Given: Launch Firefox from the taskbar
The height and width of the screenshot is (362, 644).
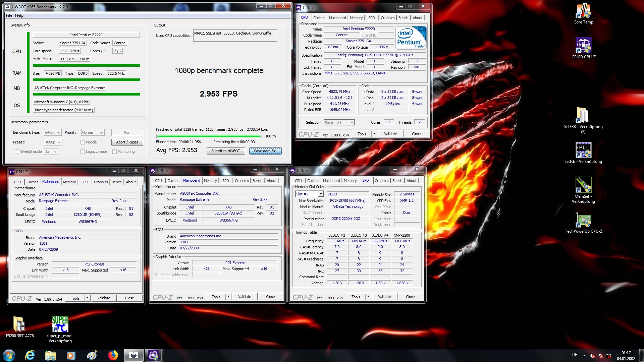Looking at the screenshot, I should coord(113,355).
